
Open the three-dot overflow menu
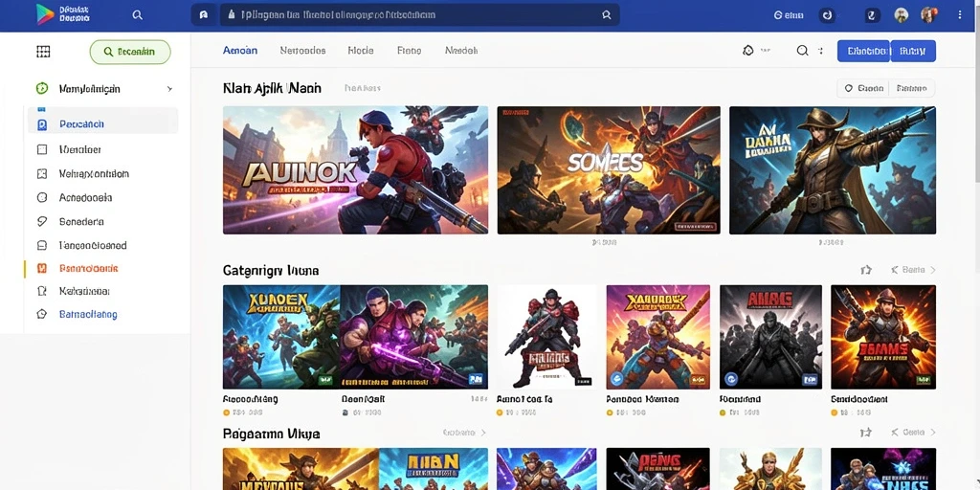click(x=960, y=15)
